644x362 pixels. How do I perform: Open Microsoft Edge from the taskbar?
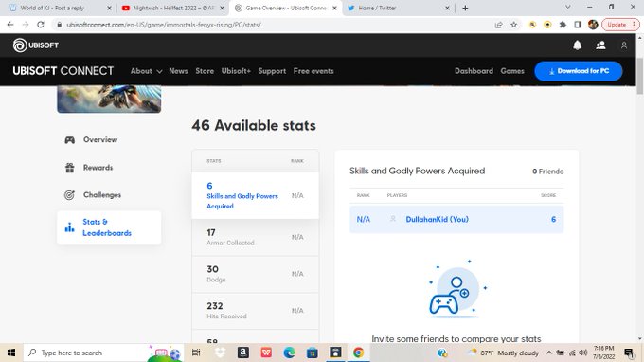coord(289,353)
